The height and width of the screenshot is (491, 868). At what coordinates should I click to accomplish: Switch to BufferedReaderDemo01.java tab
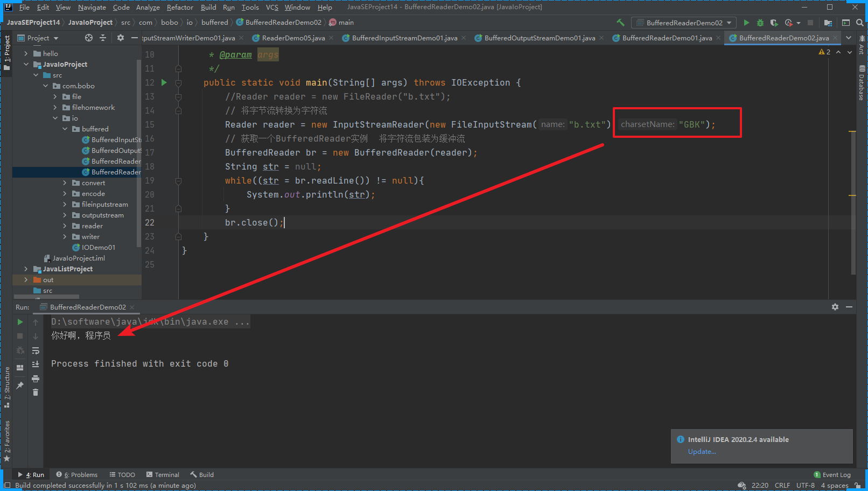point(667,38)
